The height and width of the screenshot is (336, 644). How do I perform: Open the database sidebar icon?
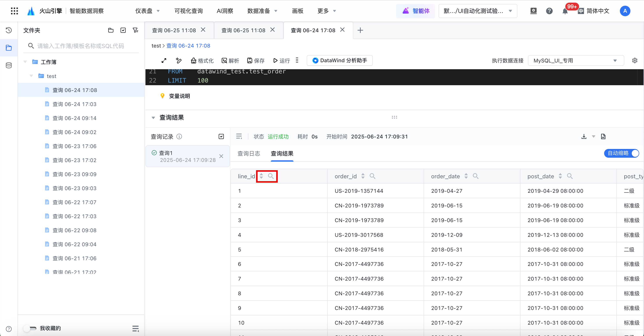pyautogui.click(x=9, y=65)
